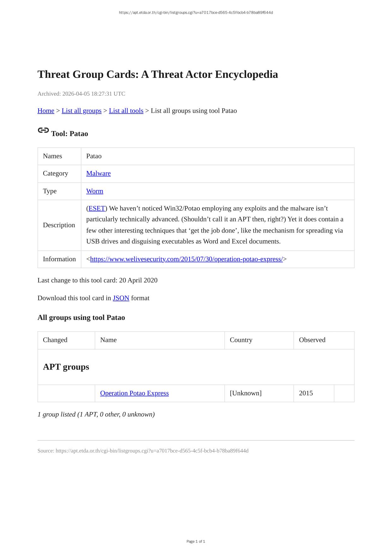Go to the Home breadcrumb link

point(46,111)
